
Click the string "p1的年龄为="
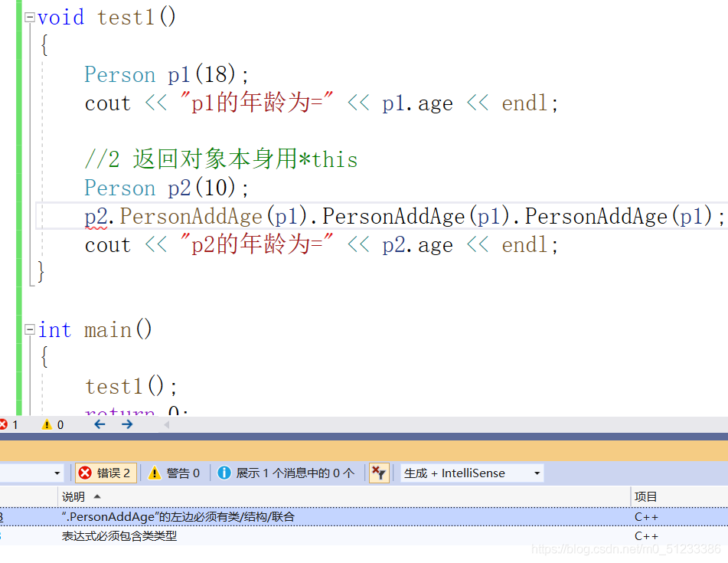pyautogui.click(x=256, y=103)
